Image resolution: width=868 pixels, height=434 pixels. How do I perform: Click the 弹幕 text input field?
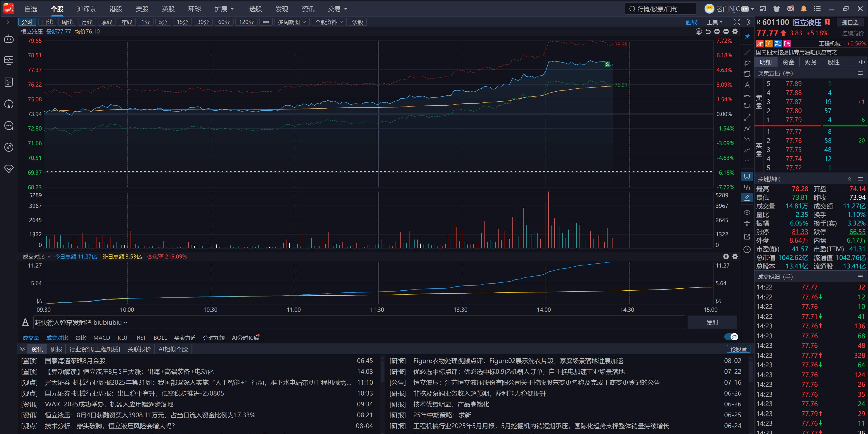tap(359, 323)
